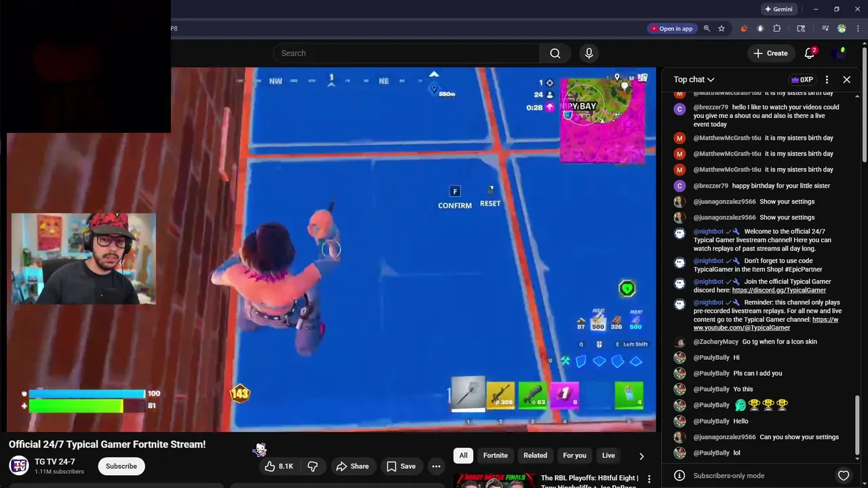Open the live chat three-dot options menu

coord(827,79)
